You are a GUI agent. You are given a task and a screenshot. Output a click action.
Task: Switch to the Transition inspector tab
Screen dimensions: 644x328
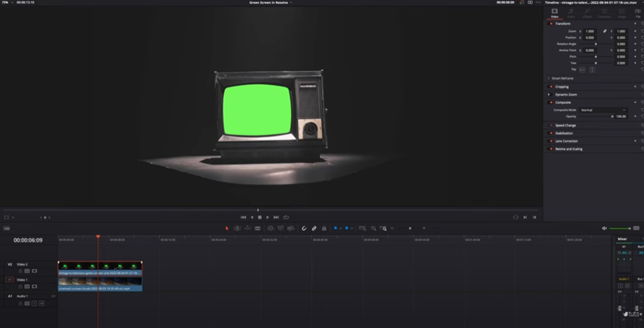point(604,14)
